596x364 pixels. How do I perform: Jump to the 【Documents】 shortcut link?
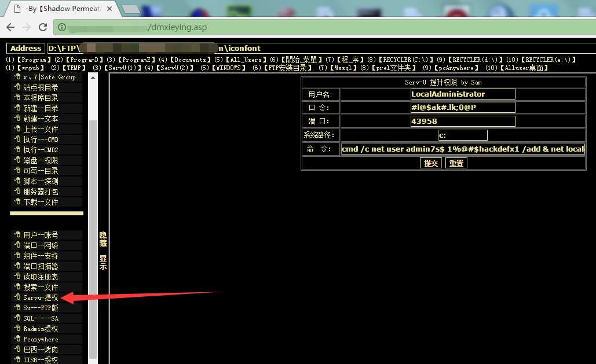click(x=191, y=60)
